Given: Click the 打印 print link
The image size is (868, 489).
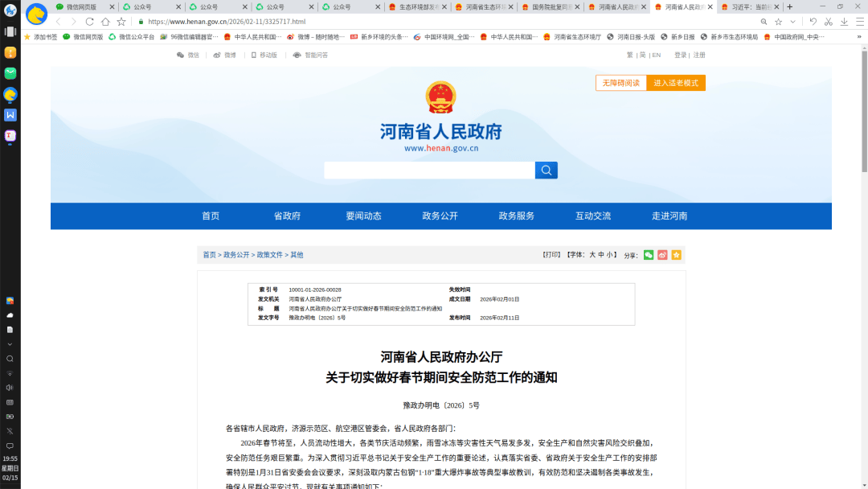Looking at the screenshot, I should (551, 255).
